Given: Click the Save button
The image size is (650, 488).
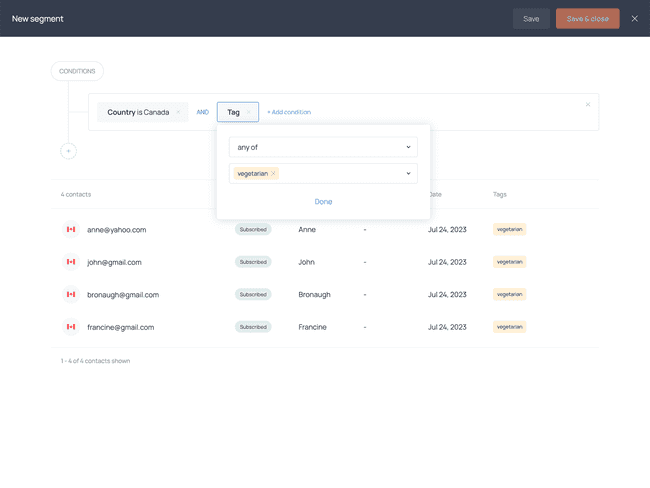Looking at the screenshot, I should point(531,19).
